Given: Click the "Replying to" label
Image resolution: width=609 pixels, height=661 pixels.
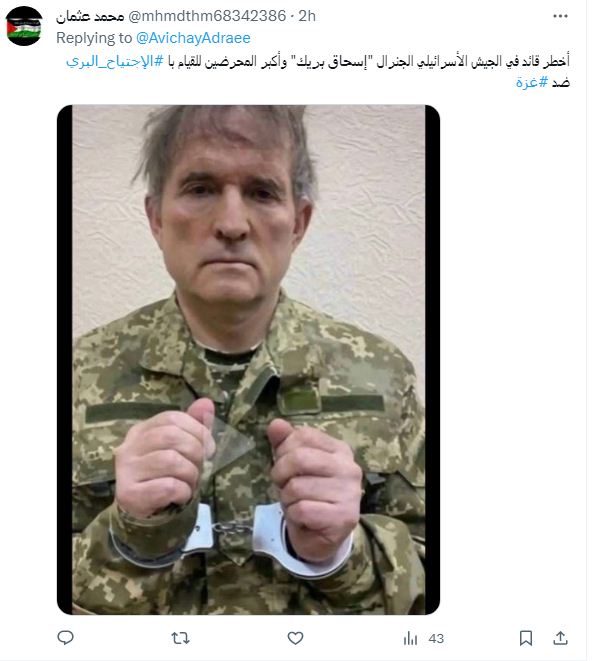Looking at the screenshot, I should (x=94, y=38).
